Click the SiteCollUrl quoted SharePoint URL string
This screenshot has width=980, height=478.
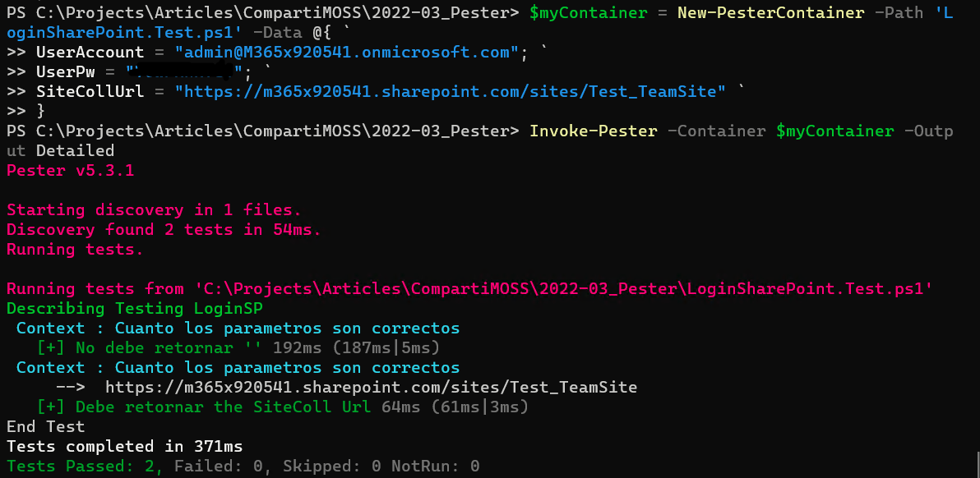click(x=451, y=91)
